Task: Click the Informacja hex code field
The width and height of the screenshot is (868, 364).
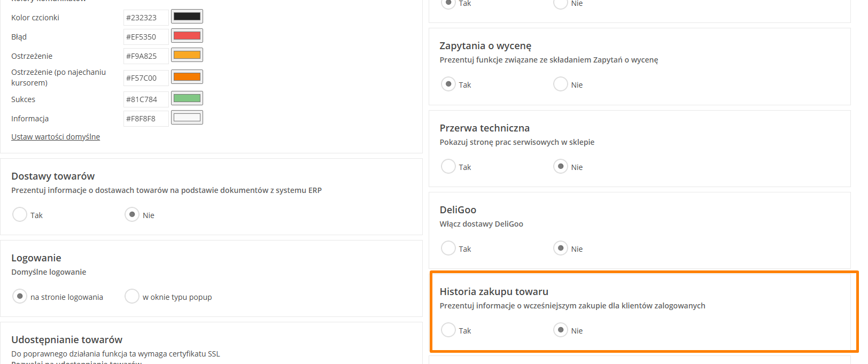Action: coord(146,119)
